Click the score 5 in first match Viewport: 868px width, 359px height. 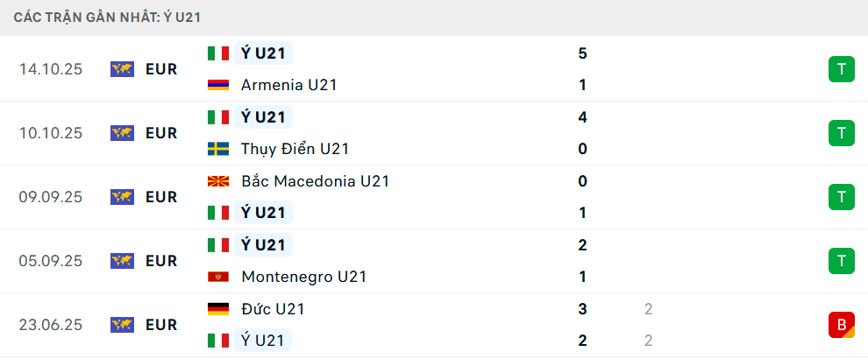(x=583, y=53)
